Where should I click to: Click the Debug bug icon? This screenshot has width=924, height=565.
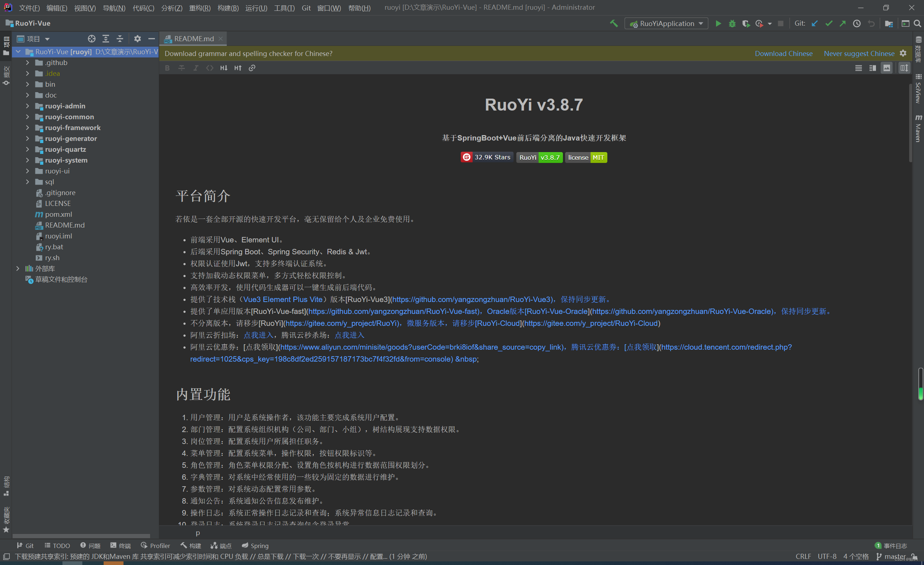coord(732,23)
